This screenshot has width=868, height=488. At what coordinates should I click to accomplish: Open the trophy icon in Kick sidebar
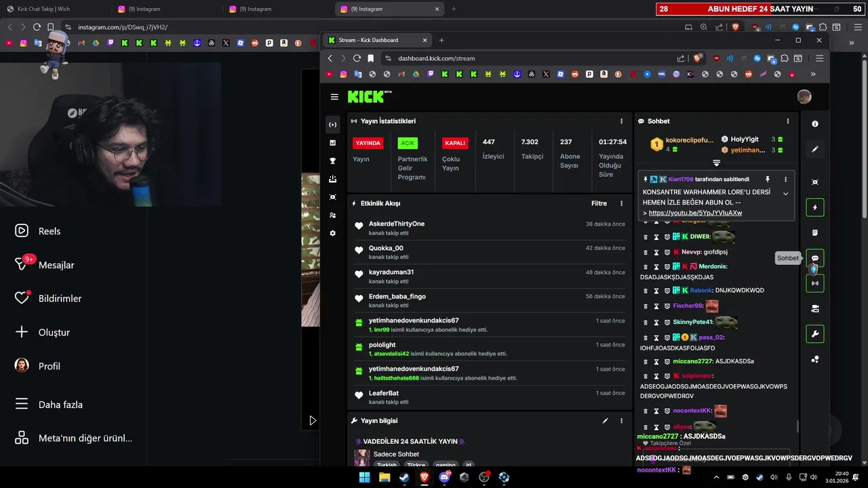pos(332,161)
